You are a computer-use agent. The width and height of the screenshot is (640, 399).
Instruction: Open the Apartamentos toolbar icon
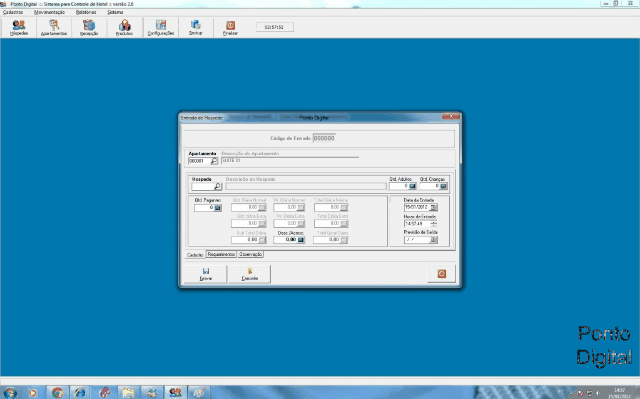(54, 27)
